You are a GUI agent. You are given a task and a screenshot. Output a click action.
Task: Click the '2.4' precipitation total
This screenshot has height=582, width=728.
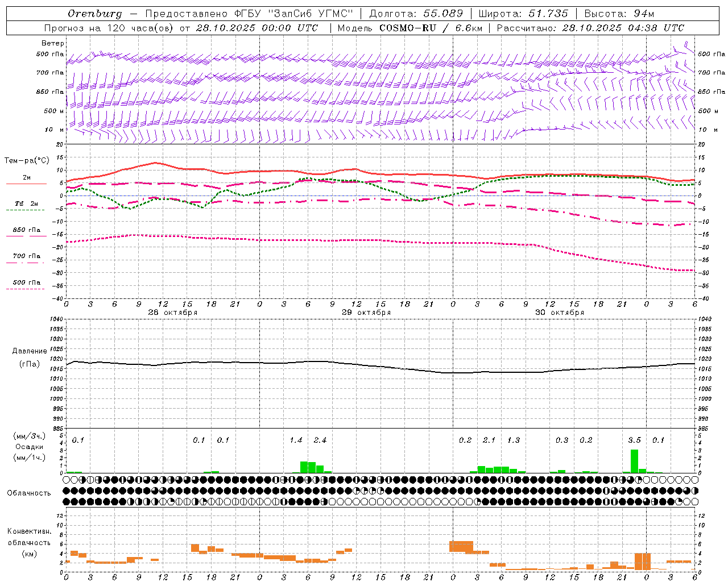point(320,440)
